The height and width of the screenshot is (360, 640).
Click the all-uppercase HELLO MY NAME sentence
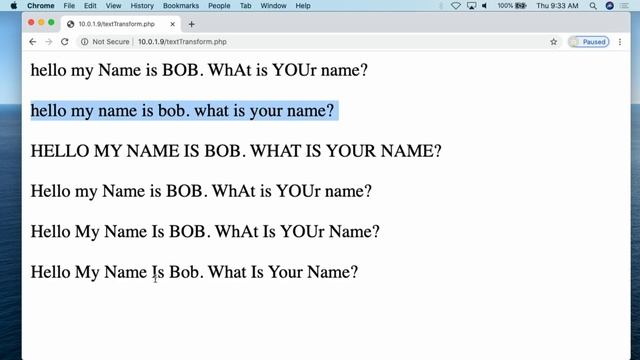pyautogui.click(x=236, y=151)
